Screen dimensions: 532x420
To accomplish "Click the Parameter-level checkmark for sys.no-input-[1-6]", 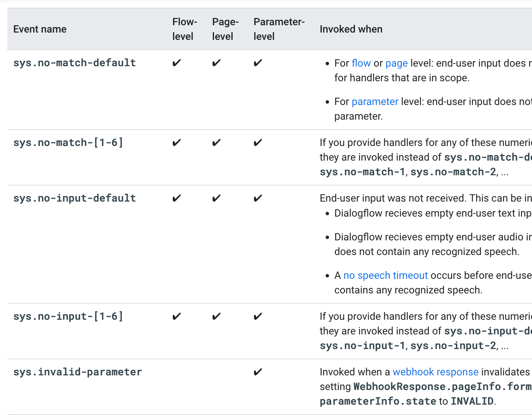I will coord(258,316).
